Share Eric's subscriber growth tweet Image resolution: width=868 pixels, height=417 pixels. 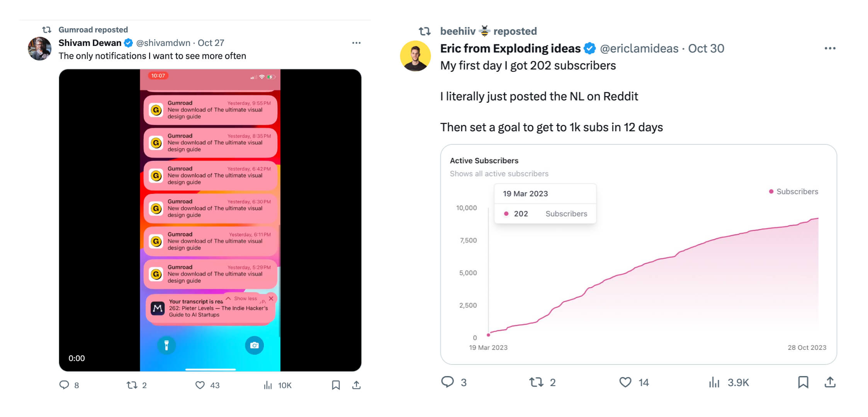[x=830, y=382]
